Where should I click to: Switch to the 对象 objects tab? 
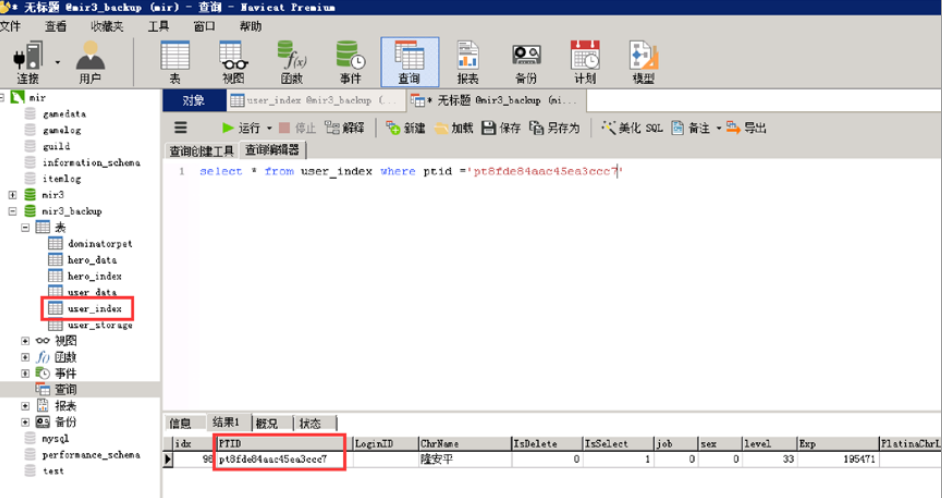[194, 100]
